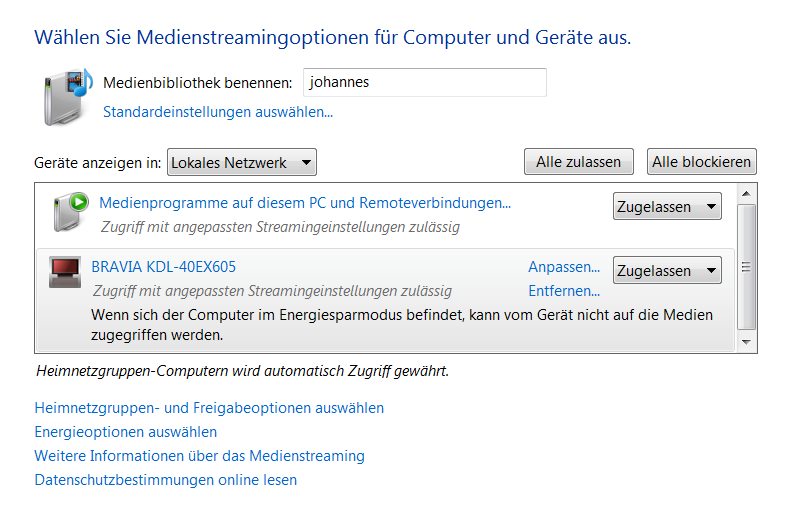Viewport: 786px width, 515px height.
Task: Open Standardeinstellungen auswählen link
Action: [218, 112]
